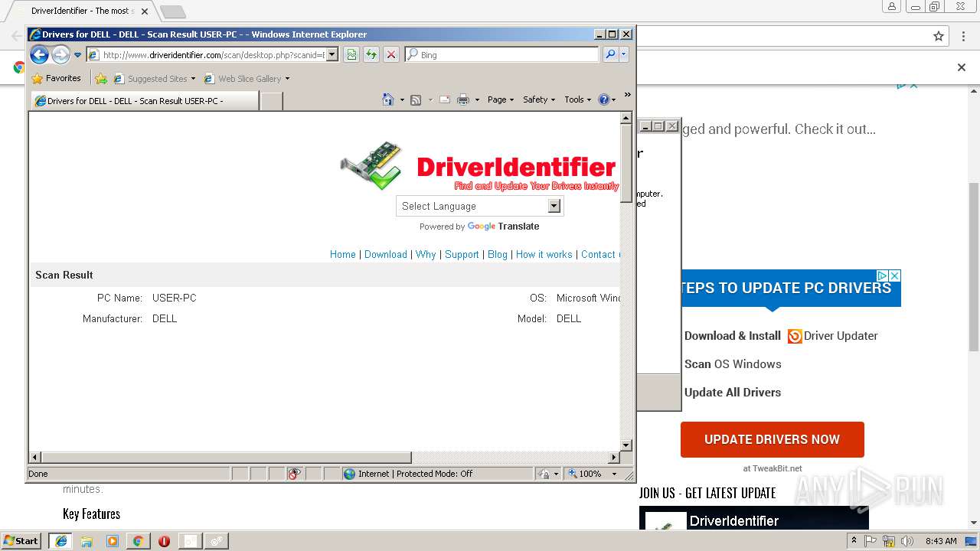
Task: Click the IE horizontal scrollbar right arrow
Action: click(x=613, y=458)
